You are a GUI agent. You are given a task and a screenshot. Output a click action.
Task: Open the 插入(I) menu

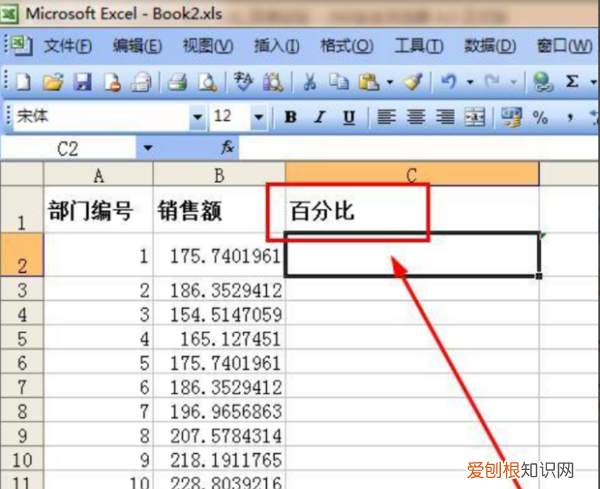click(277, 46)
